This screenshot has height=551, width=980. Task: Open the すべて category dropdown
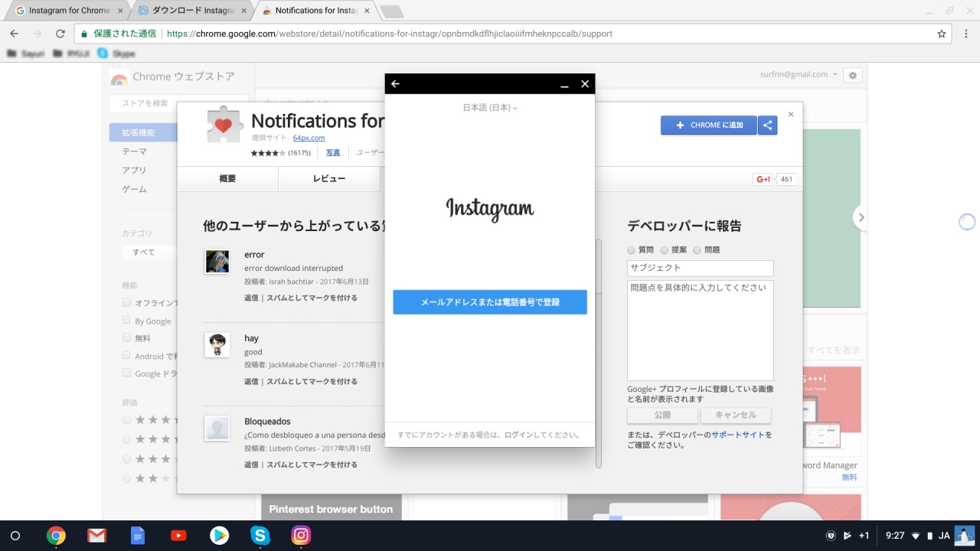point(149,253)
